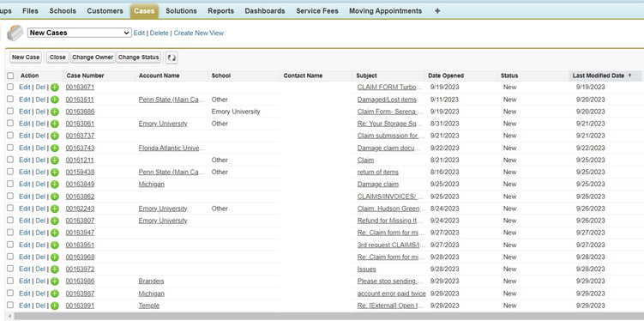This screenshot has width=644, height=321.
Task: Click green plus icon for case 00163671
Action: 55,88
